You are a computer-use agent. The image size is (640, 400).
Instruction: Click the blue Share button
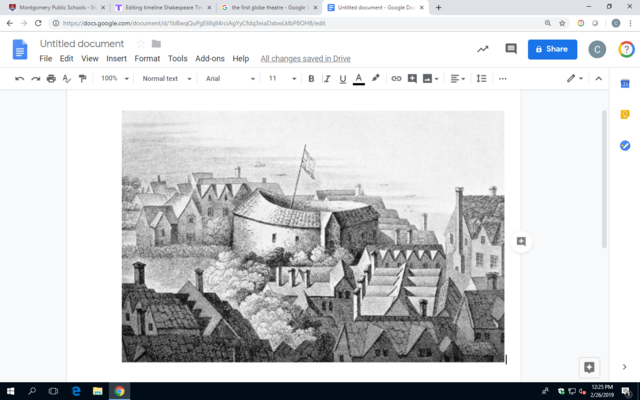[x=552, y=49]
